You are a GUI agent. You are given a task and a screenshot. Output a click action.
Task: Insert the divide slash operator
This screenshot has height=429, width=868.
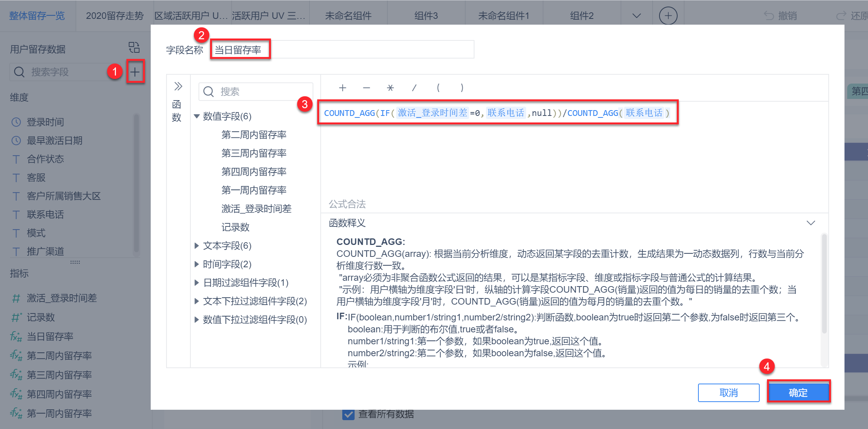click(414, 88)
